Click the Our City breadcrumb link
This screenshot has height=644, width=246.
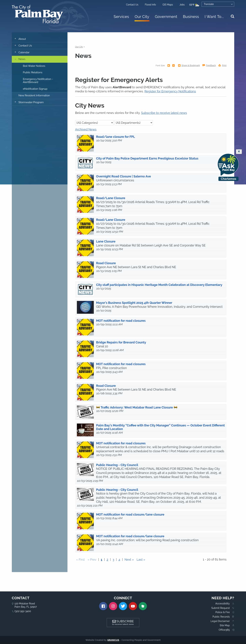pos(79,47)
